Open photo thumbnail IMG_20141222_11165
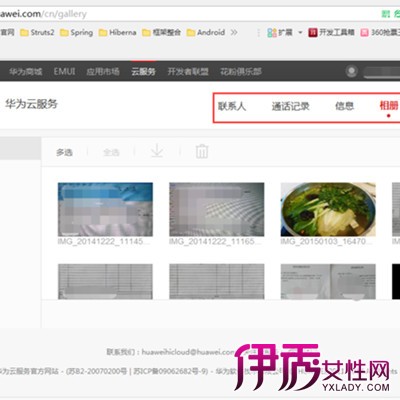Screen dimensions: 400x400 217,209
